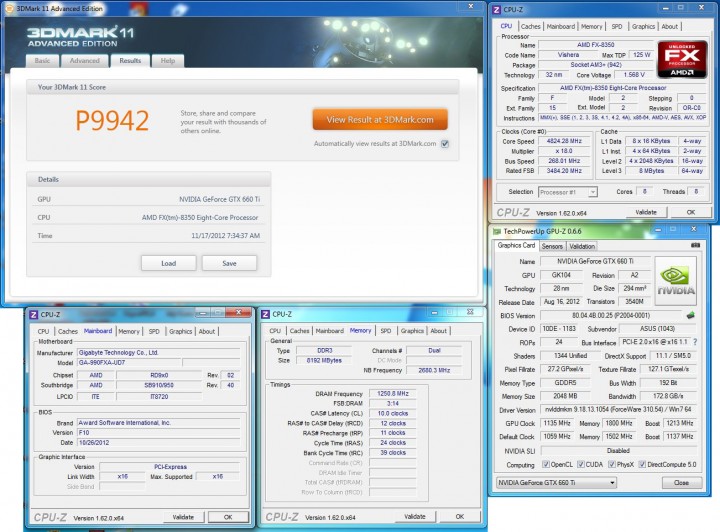Open the Mainboard tab in top-right CPU-Z window

(561, 27)
